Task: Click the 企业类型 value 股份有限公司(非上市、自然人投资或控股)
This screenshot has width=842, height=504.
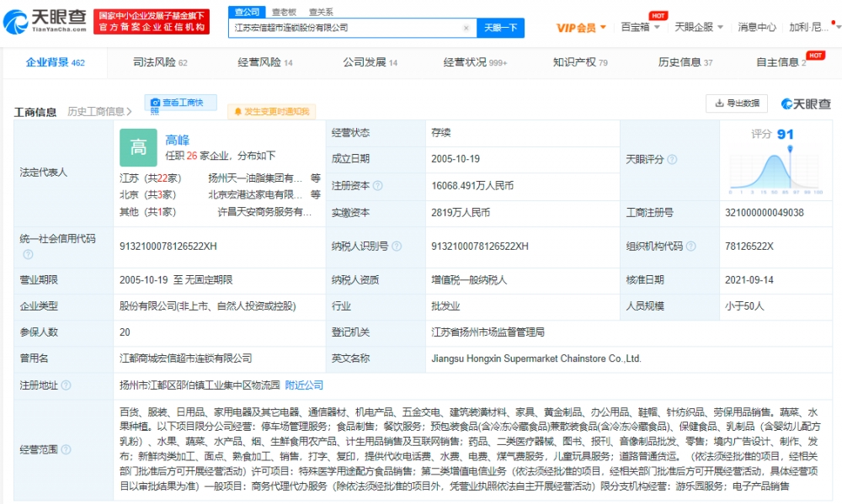Action: click(208, 306)
